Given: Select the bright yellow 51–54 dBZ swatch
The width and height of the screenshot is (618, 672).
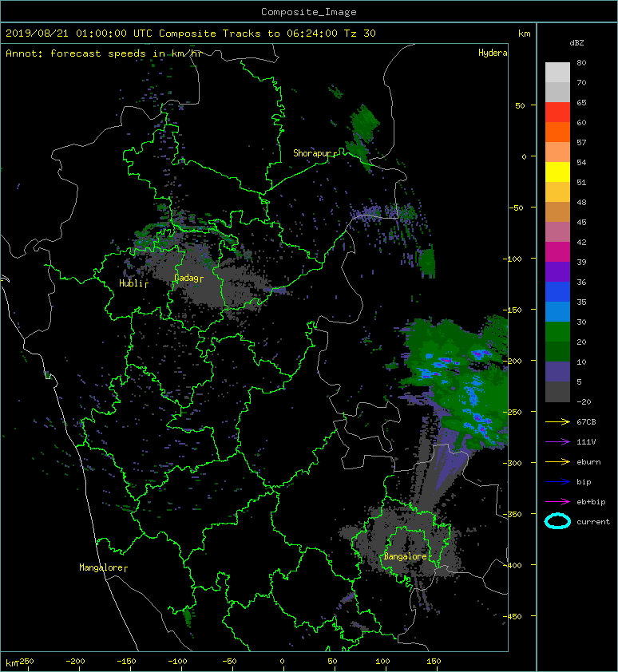Looking at the screenshot, I should point(557,172).
